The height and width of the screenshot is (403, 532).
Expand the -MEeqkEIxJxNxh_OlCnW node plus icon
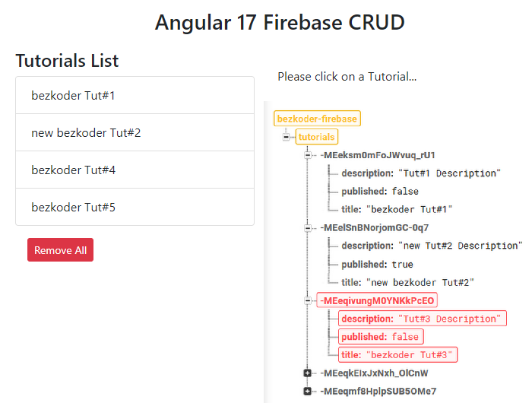coord(307,373)
